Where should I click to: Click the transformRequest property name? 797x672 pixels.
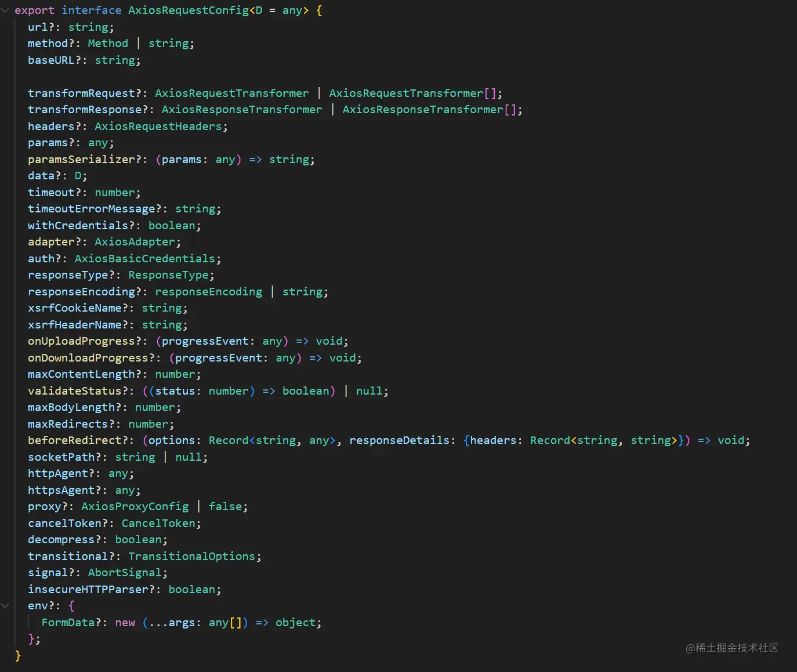(81, 93)
